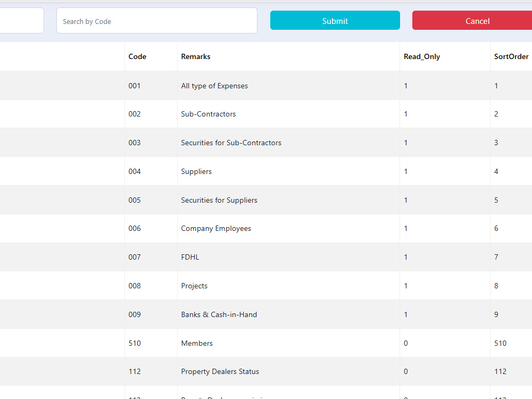
Task: Click the Code column header
Action: [137, 57]
